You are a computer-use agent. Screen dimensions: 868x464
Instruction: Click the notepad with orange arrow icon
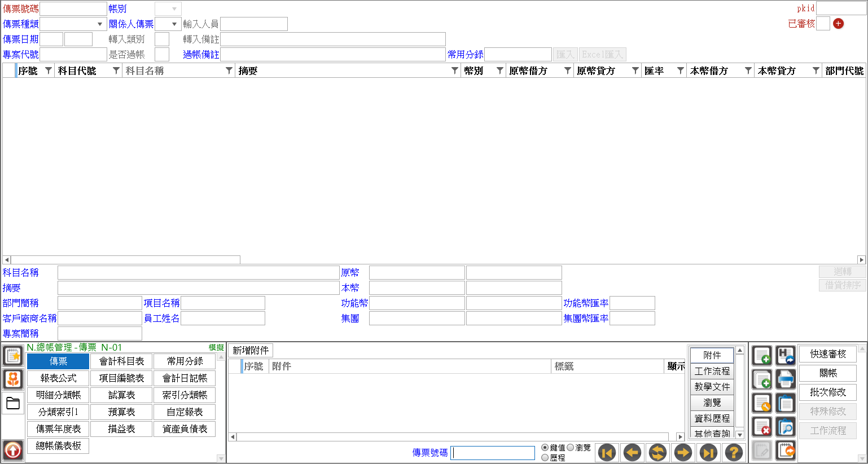tap(786, 451)
